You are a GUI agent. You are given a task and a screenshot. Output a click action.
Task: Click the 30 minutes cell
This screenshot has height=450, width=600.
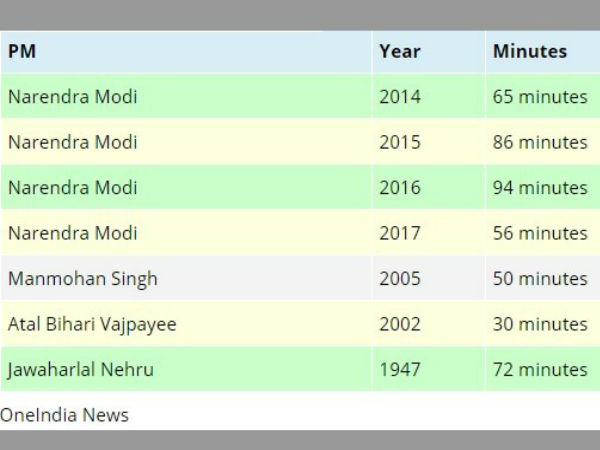point(540,324)
